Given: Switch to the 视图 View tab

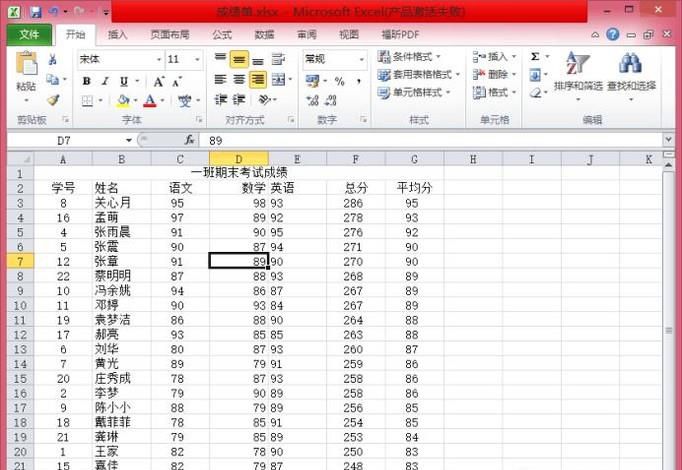Looking at the screenshot, I should coord(349,35).
